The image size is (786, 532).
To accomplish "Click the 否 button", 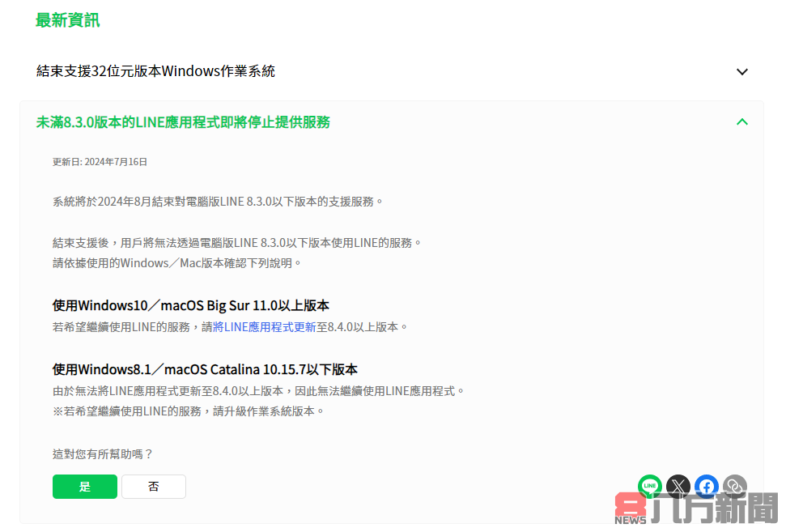I will click(153, 487).
